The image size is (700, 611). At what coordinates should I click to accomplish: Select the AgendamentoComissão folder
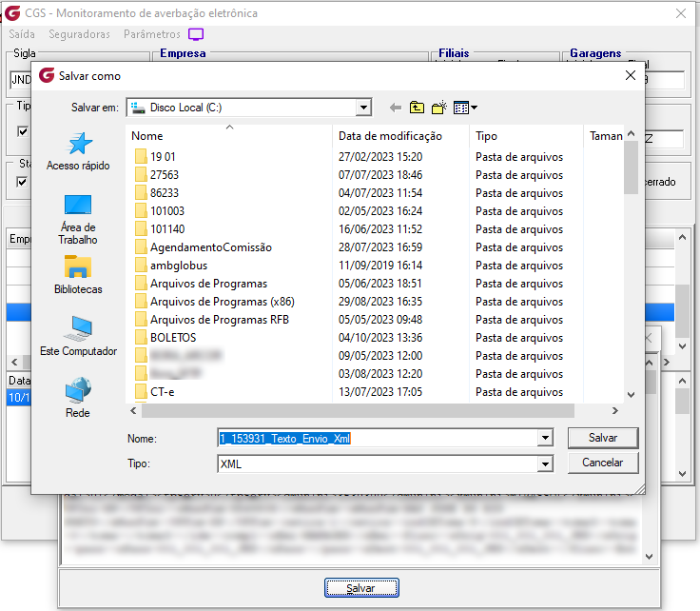204,247
